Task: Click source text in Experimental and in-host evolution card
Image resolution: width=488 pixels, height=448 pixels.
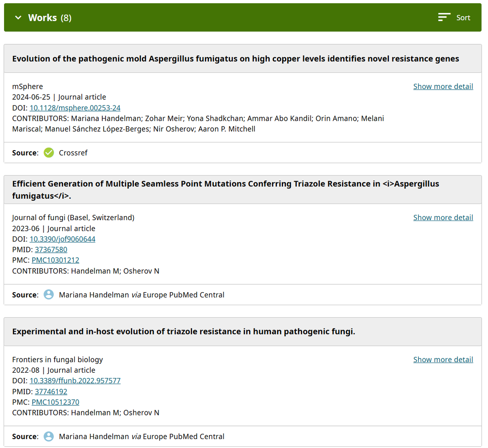Action: click(142, 436)
